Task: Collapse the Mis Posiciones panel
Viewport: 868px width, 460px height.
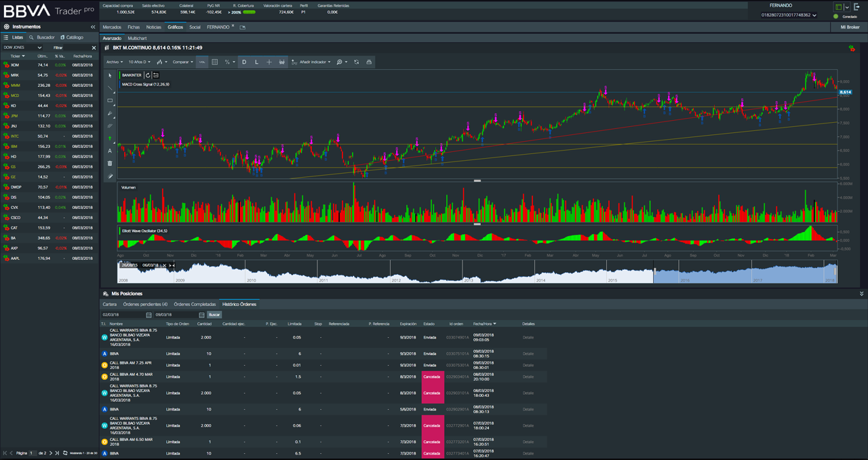Action: click(x=862, y=294)
